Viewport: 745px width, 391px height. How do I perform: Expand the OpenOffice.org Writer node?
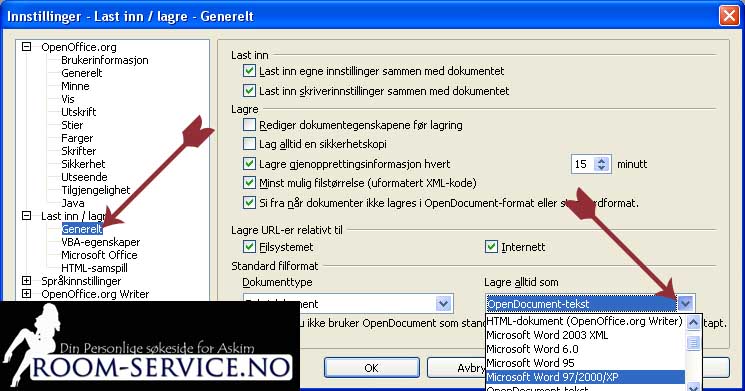tap(27, 294)
